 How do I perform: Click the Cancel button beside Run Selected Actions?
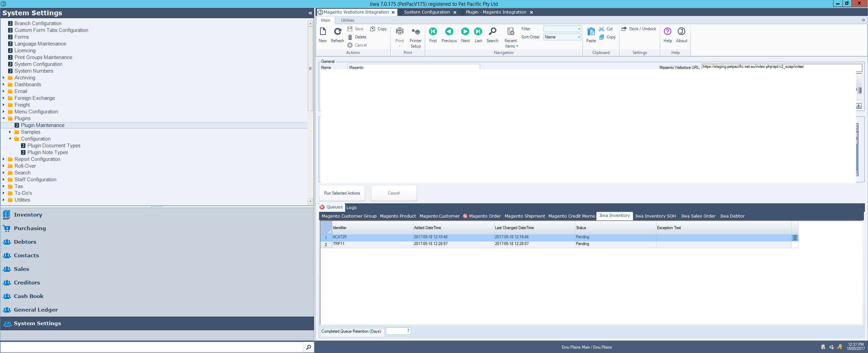(x=393, y=193)
